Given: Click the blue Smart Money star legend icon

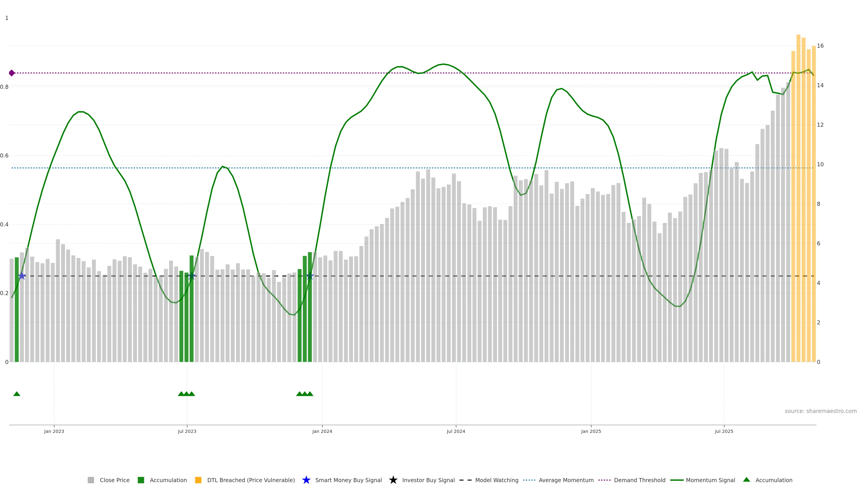Looking at the screenshot, I should [x=306, y=480].
